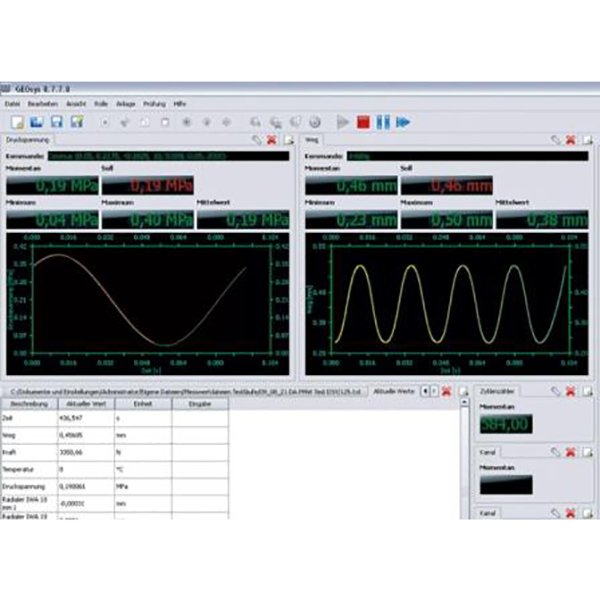Open the Druckspannung panel settings wrench
This screenshot has height=600, width=600.
(x=257, y=141)
